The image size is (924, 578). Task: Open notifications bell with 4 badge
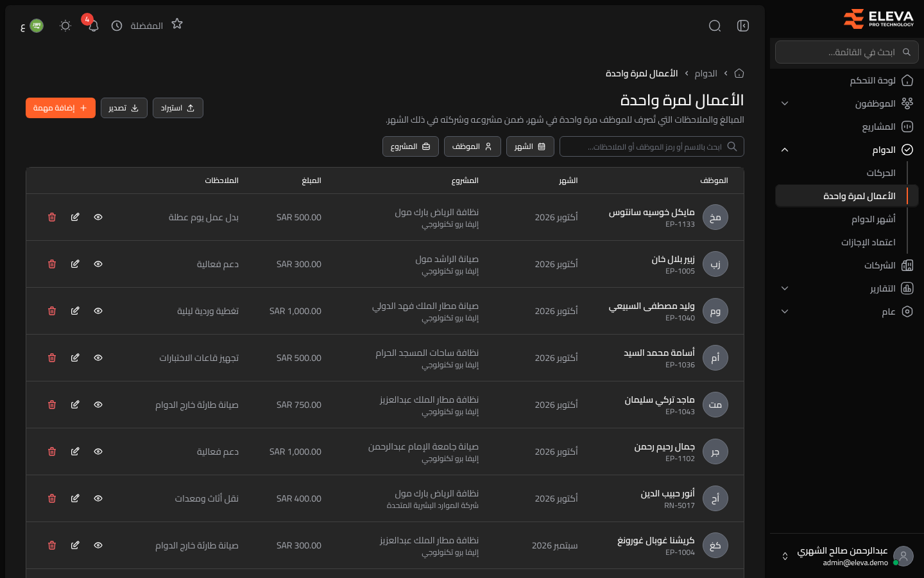pos(93,26)
